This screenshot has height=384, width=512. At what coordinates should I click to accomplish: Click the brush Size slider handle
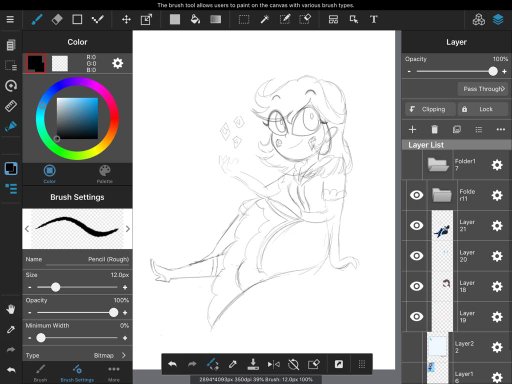[56, 287]
